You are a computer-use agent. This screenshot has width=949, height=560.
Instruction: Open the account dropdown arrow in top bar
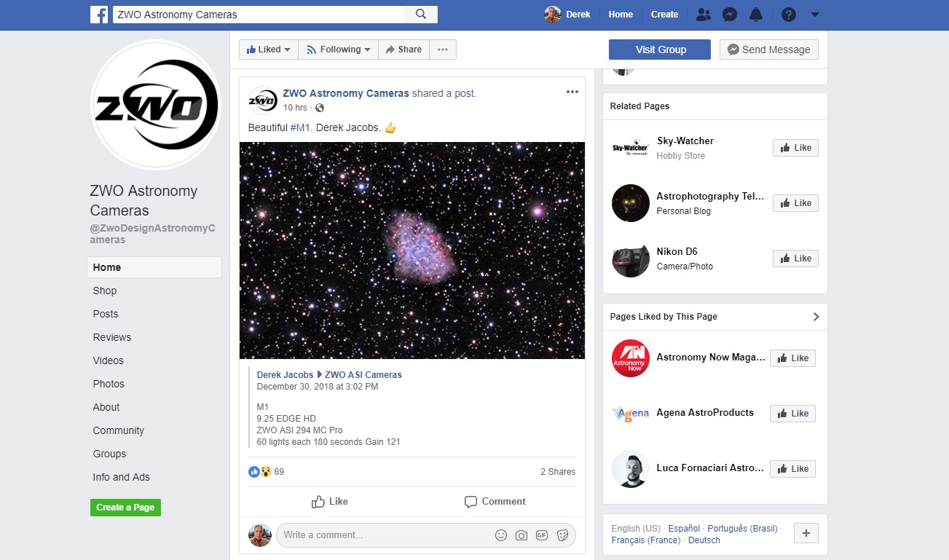(x=814, y=15)
